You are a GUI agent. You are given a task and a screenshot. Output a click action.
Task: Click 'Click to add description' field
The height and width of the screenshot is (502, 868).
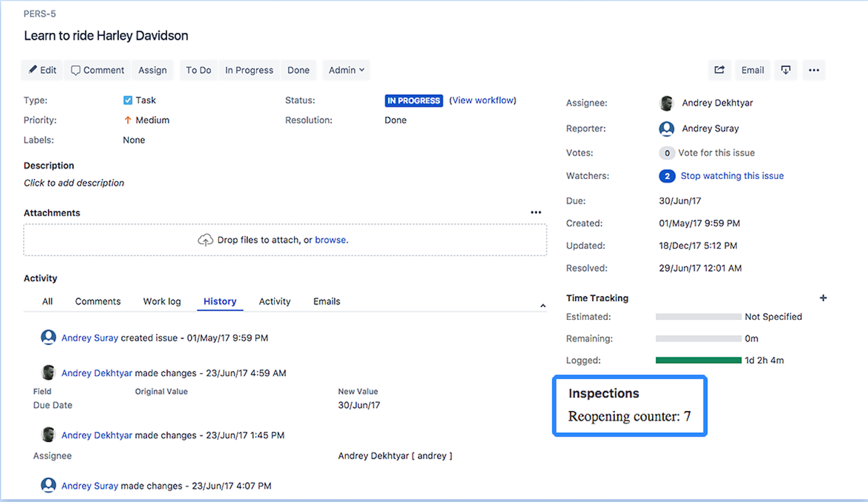click(74, 183)
